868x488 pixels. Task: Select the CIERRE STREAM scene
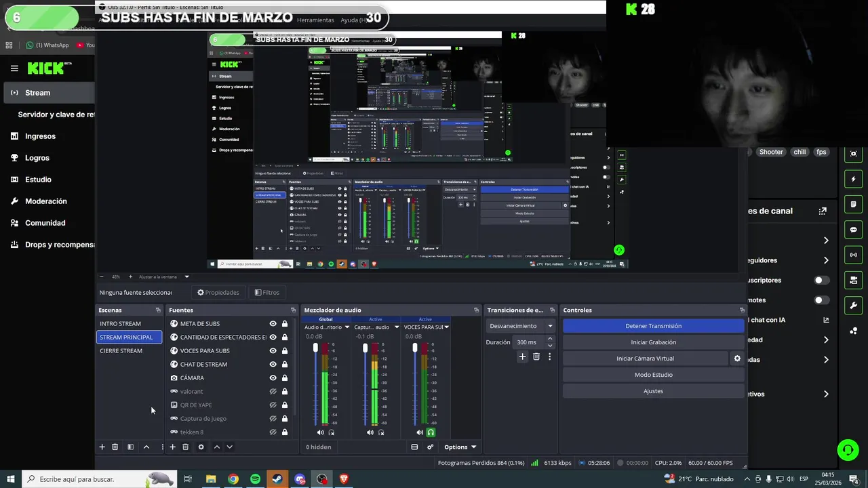129,350
